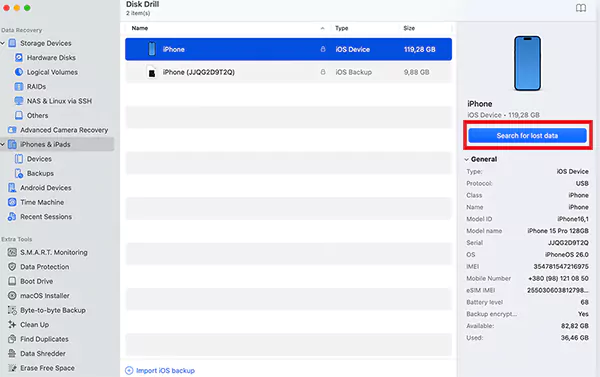Open the Advanced Camera Recovery icon
The height and width of the screenshot is (377, 600).
click(12, 130)
